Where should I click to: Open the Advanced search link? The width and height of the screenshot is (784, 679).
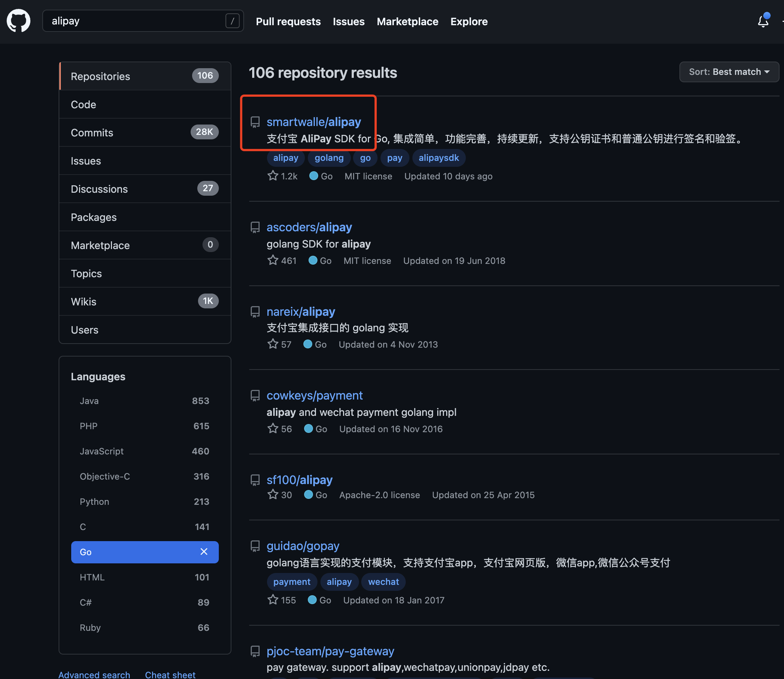pos(94,675)
